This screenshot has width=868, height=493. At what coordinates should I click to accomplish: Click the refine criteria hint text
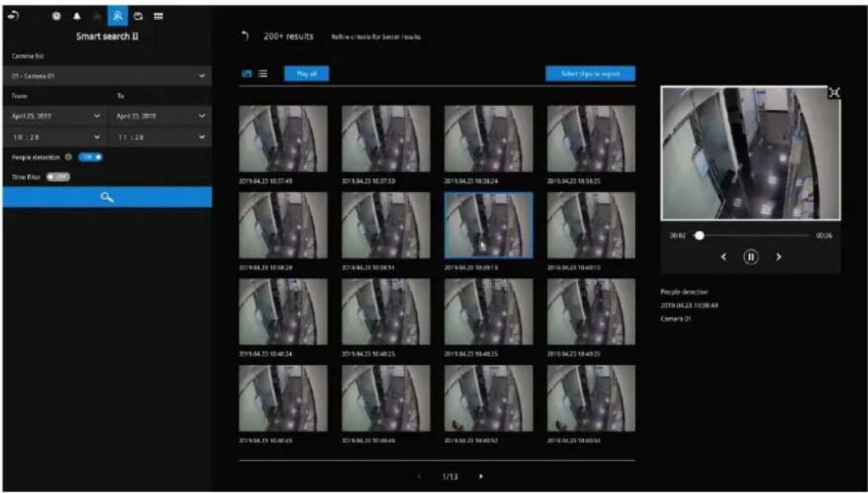[x=376, y=37]
